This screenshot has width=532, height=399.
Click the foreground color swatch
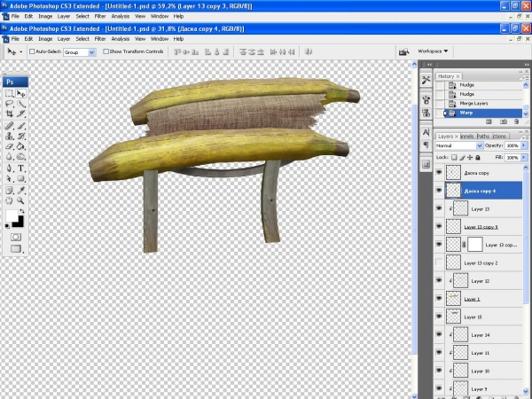(x=12, y=215)
